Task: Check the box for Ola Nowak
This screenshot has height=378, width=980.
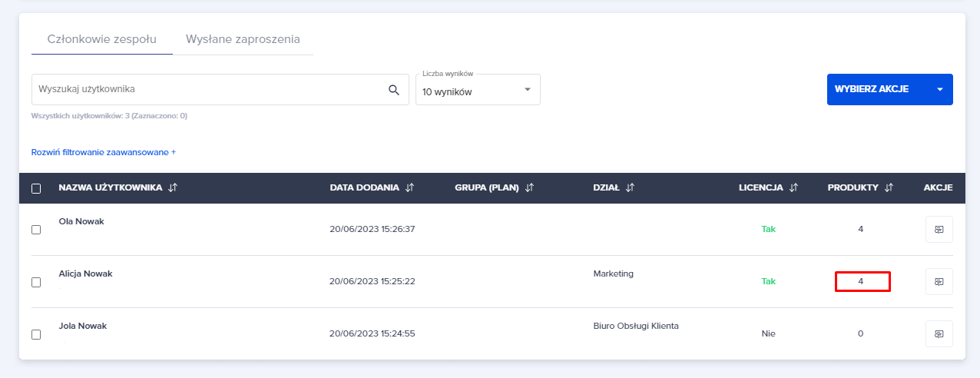Action: 36,230
